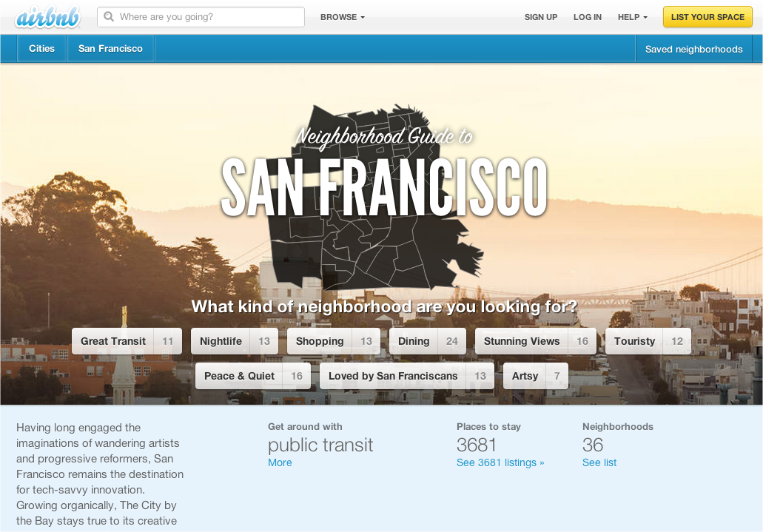
Task: Select the Artsy neighborhoods filter
Action: 535,376
